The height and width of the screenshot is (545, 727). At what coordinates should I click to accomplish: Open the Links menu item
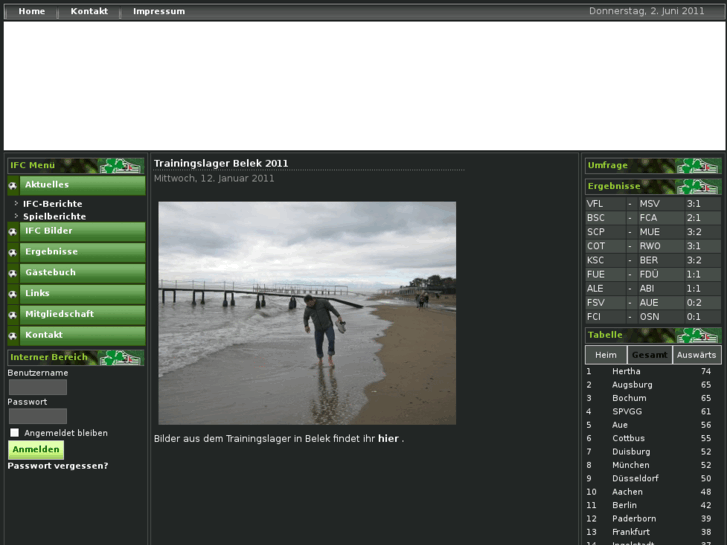(83, 294)
